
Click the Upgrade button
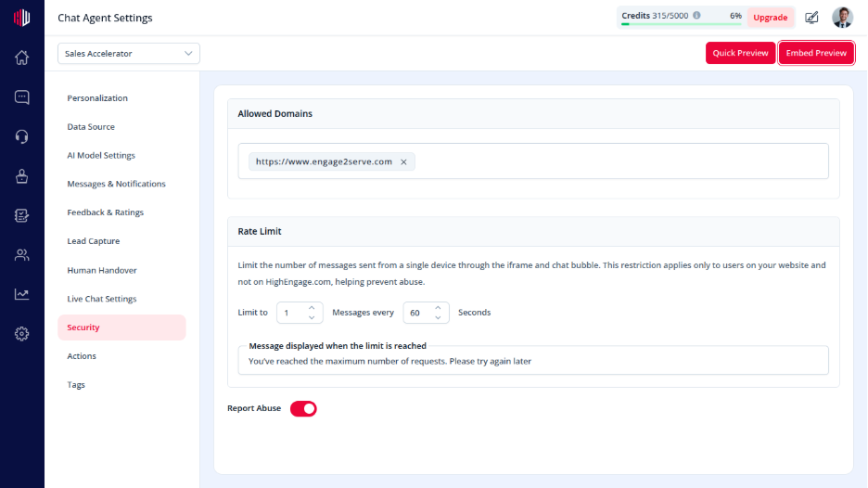[770, 18]
